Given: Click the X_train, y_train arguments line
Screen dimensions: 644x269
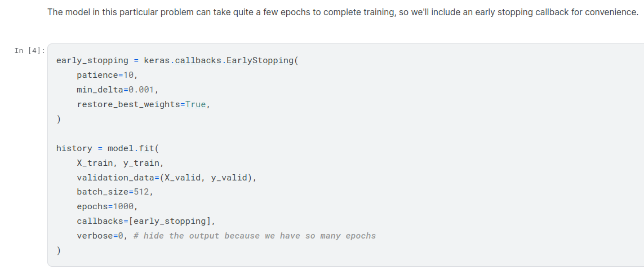Looking at the screenshot, I should point(120,163).
